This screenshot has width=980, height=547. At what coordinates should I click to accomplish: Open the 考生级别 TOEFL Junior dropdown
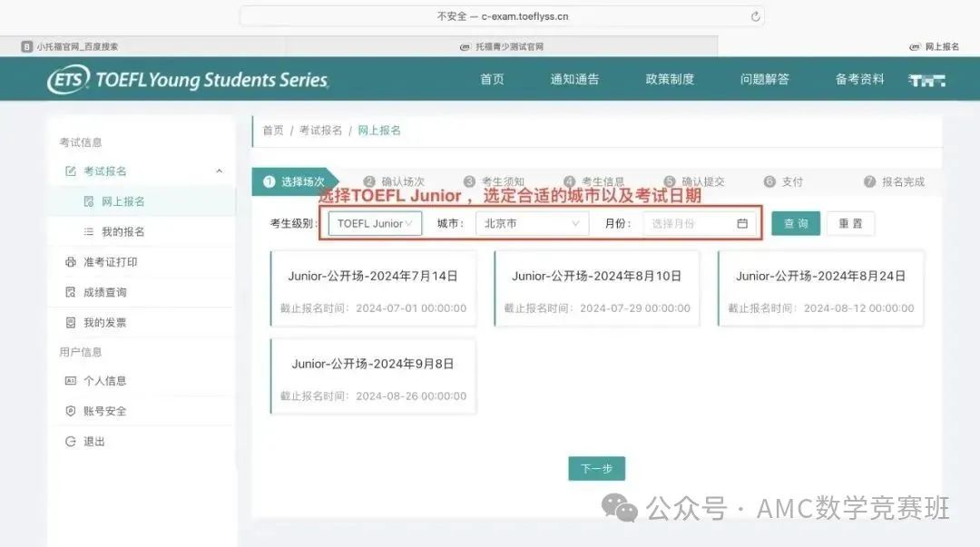375,223
